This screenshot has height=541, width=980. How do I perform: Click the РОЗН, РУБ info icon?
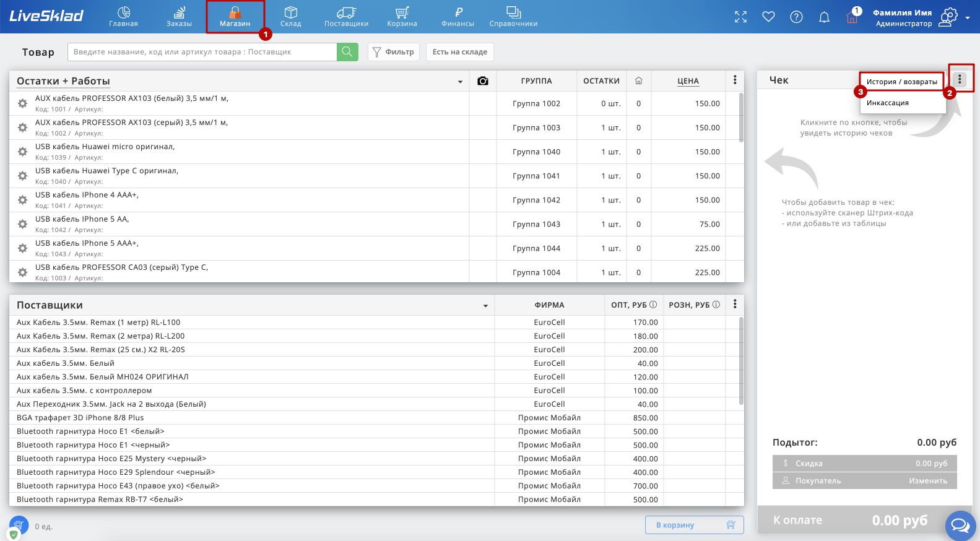tap(716, 305)
